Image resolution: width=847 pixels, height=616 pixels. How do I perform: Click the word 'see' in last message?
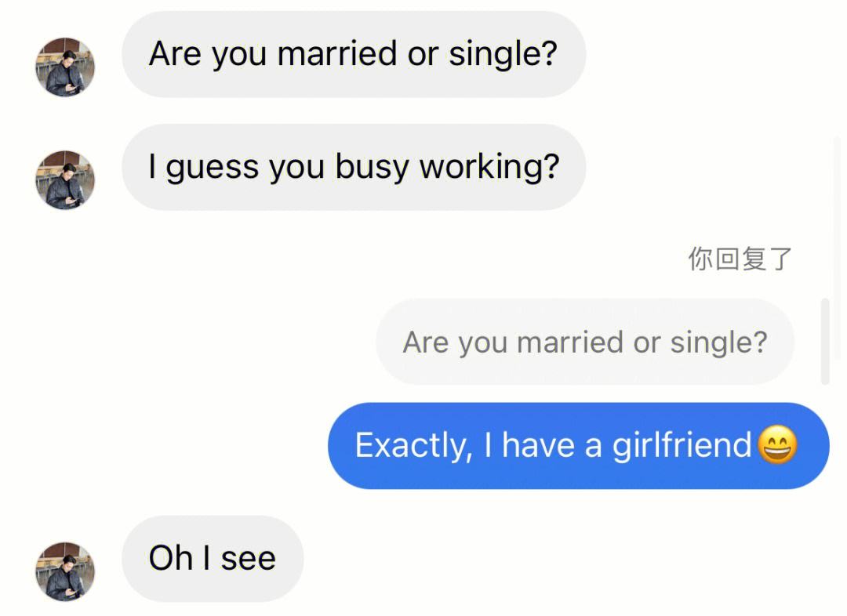click(249, 559)
